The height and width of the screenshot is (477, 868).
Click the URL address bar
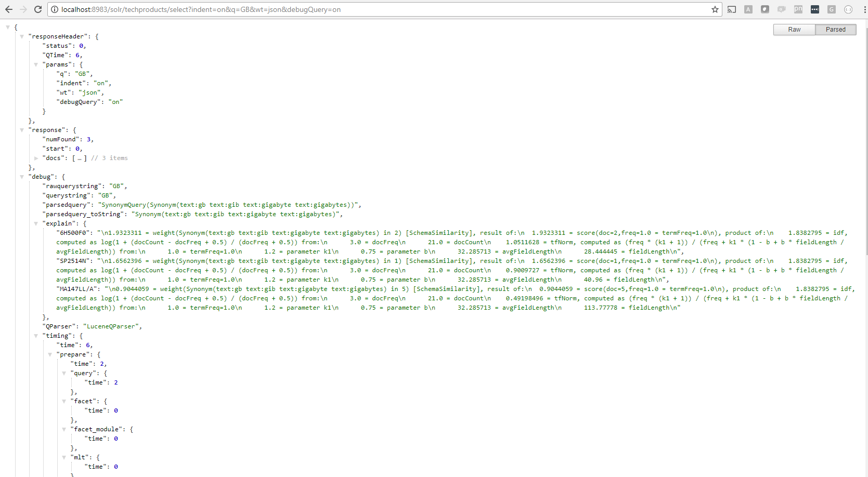385,9
